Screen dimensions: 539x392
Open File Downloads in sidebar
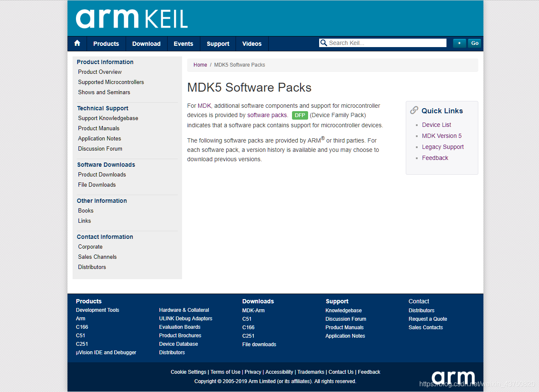click(97, 185)
